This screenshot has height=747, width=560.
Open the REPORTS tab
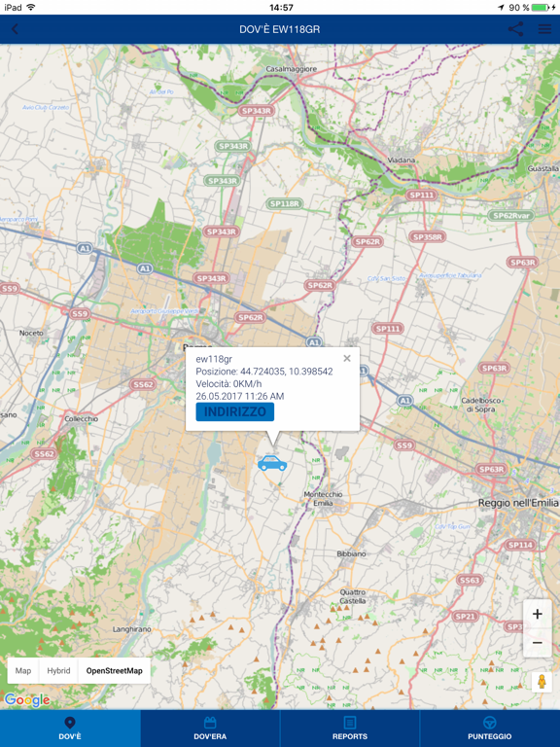pyautogui.click(x=350, y=729)
